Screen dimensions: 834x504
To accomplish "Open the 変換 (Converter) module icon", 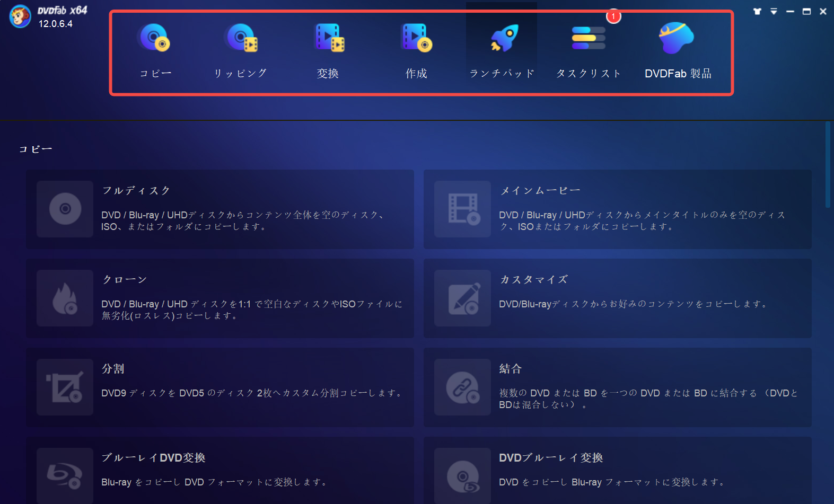I will click(329, 38).
